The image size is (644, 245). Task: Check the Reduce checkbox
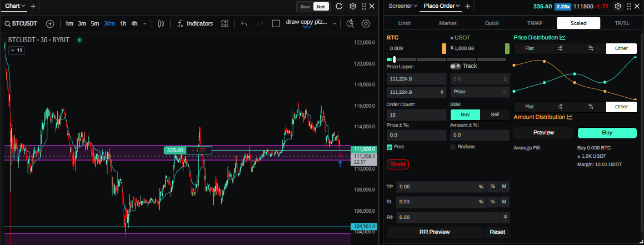pyautogui.click(x=453, y=147)
